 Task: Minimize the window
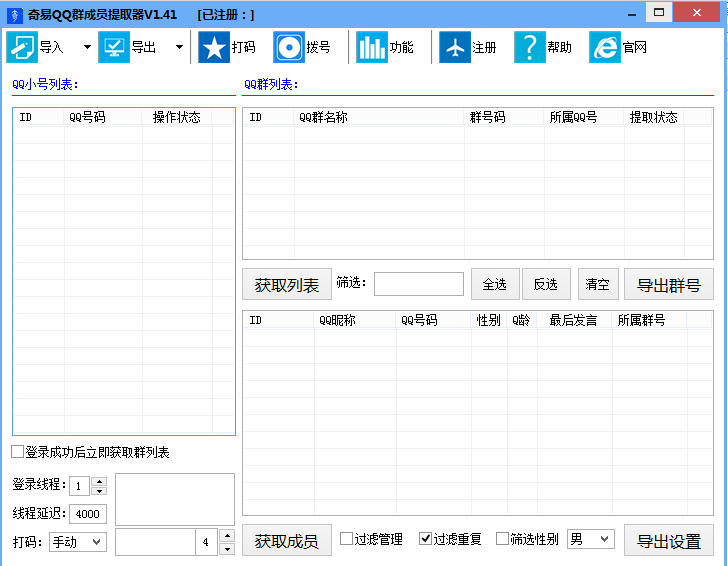[x=631, y=14]
